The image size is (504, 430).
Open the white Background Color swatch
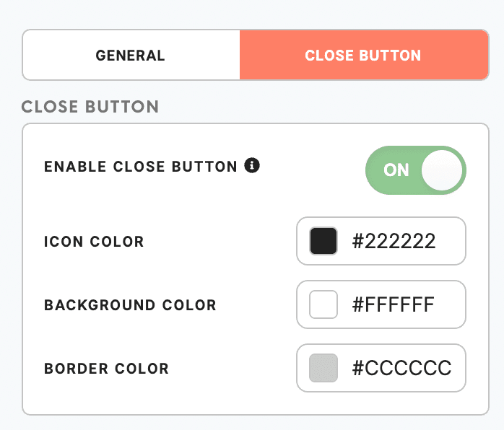point(323,304)
